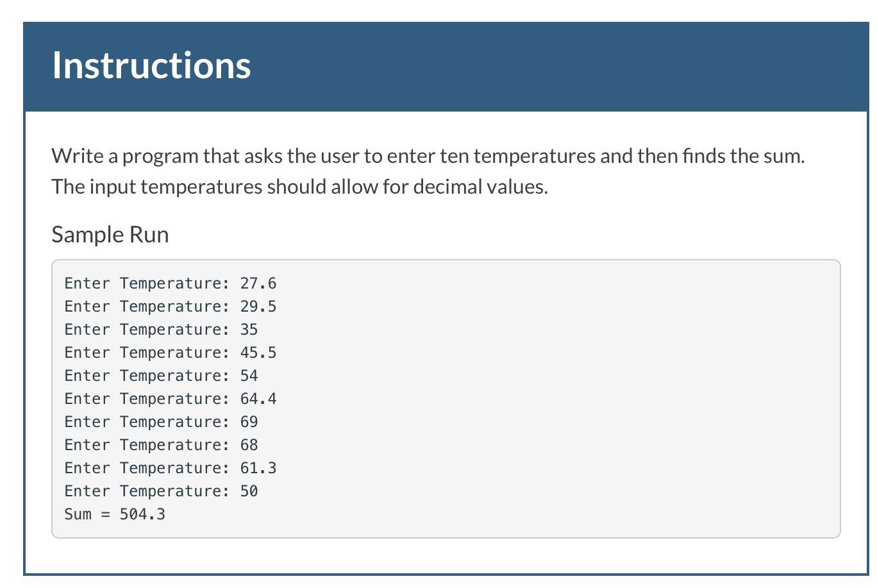Place cursor on the 61.3 temperature line
The width and height of the screenshot is (877, 588).
click(x=171, y=468)
